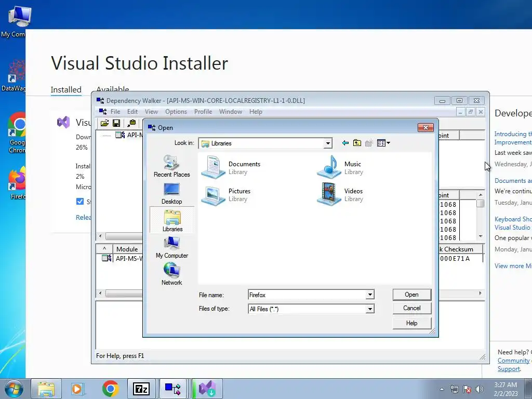Open the Profile menu in Dependency Walker

(203, 112)
